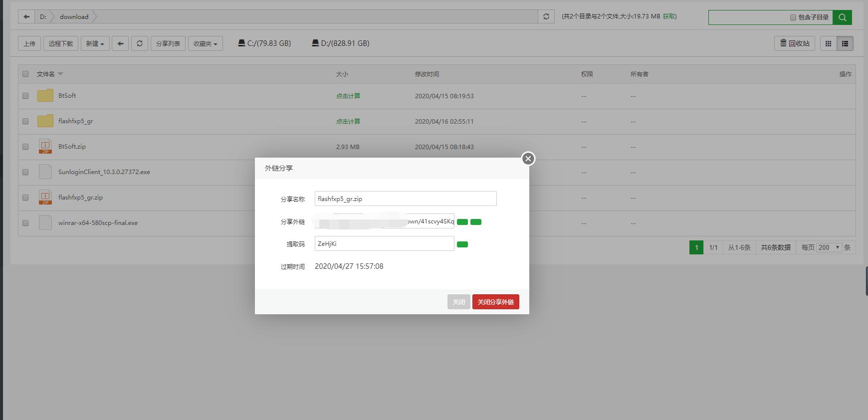Viewport: 868px width, 420px height.
Task: Click the 获取 link by the folder size
Action: (669, 16)
